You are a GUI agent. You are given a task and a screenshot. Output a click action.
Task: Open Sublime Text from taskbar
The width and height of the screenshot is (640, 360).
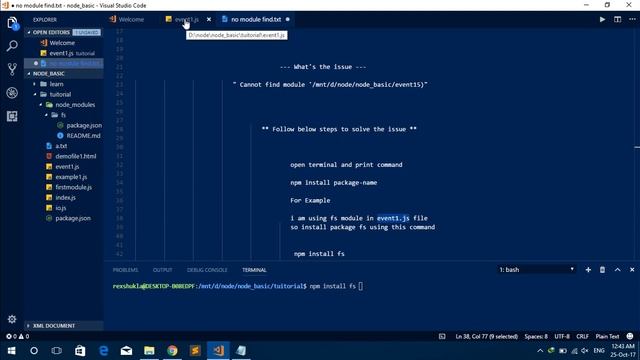(x=195, y=351)
